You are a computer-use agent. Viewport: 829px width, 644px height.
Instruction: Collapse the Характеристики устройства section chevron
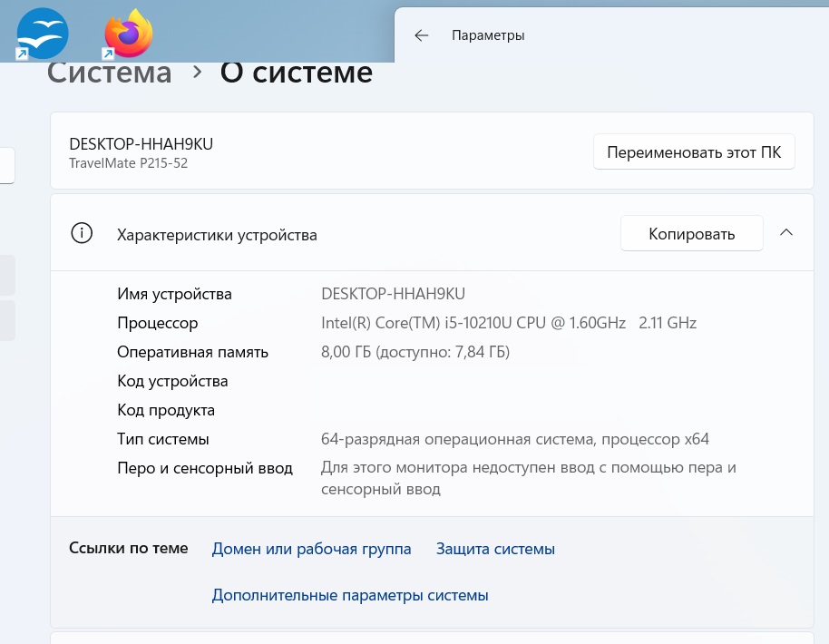[x=786, y=232]
